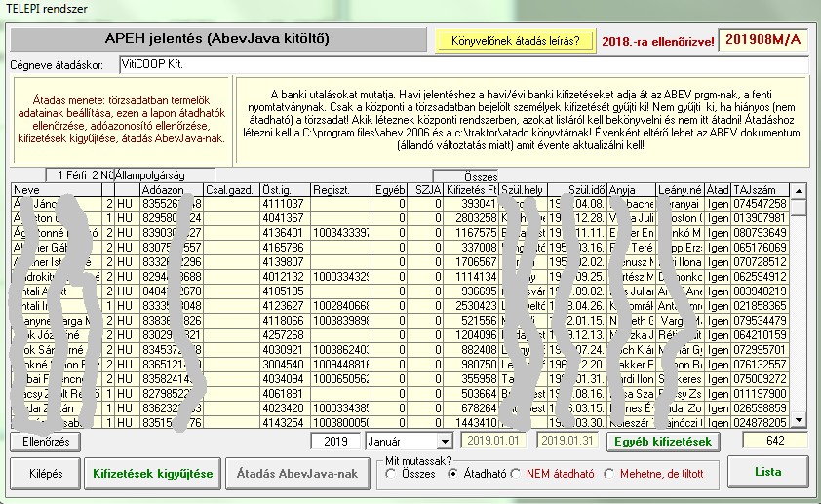Click the Lista button
This screenshot has height=504, width=821.
[x=767, y=472]
